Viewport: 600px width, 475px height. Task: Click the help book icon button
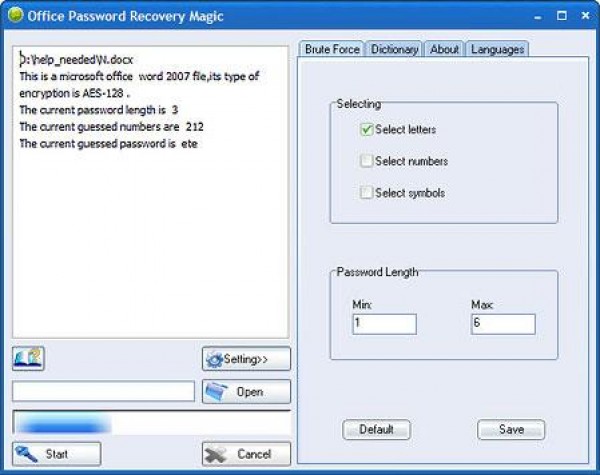point(28,359)
